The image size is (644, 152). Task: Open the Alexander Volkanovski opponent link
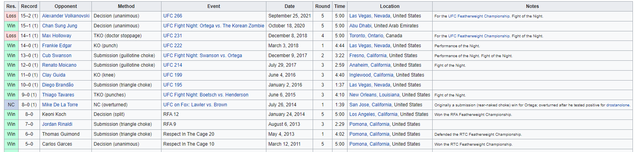(x=66, y=16)
